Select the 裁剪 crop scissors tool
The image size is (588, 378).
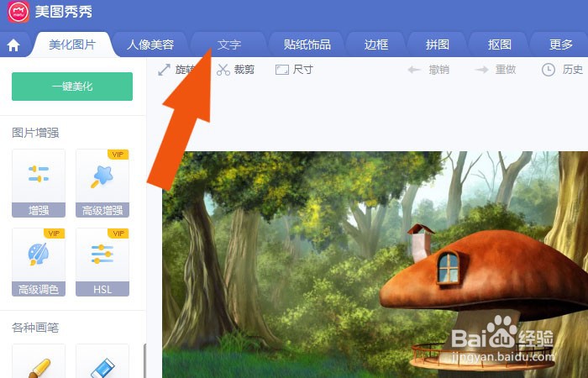[235, 70]
